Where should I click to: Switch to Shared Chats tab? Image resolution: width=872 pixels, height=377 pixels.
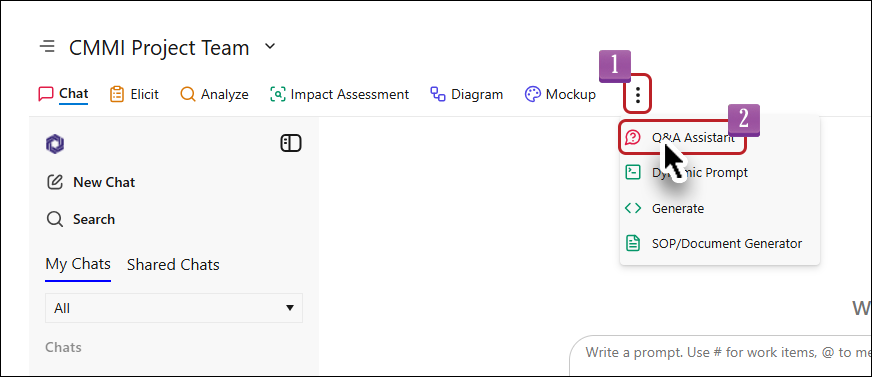coord(173,265)
